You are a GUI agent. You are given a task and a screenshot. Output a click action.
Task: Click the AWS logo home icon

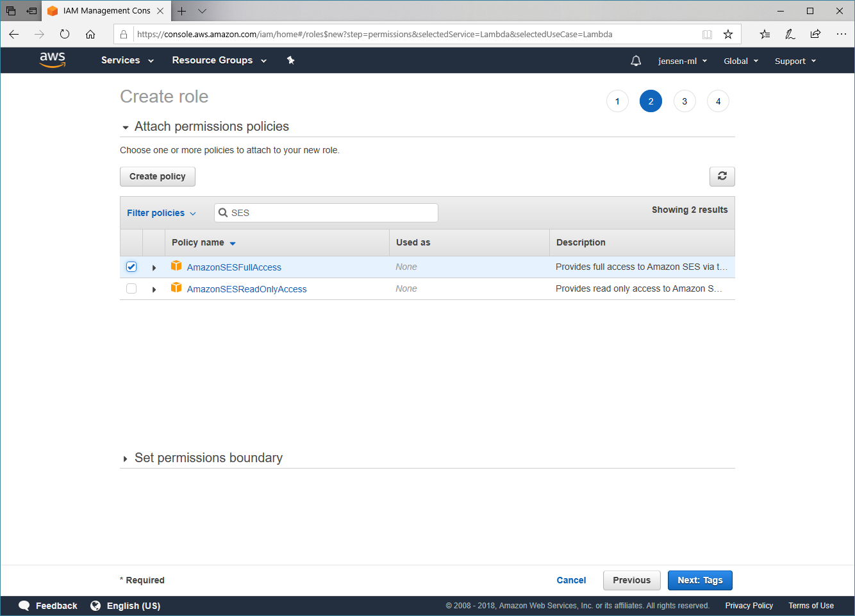pyautogui.click(x=52, y=60)
